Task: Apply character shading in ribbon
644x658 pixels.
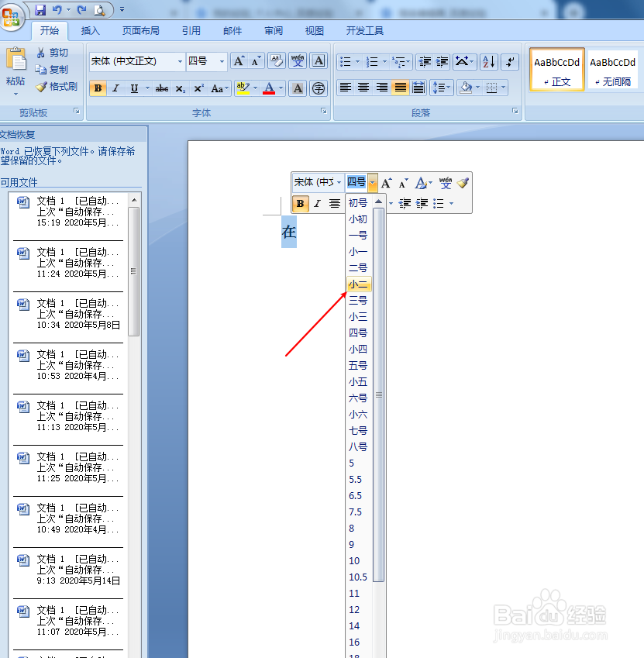Action: coord(298,88)
